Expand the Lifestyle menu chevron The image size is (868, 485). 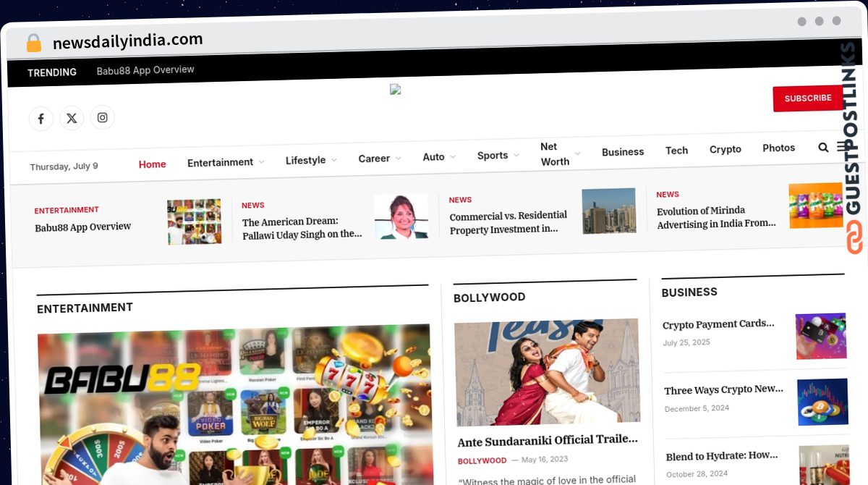[x=333, y=160]
